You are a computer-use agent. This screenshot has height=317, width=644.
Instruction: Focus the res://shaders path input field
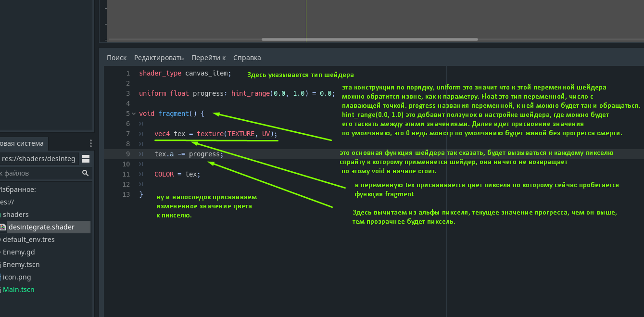click(38, 159)
